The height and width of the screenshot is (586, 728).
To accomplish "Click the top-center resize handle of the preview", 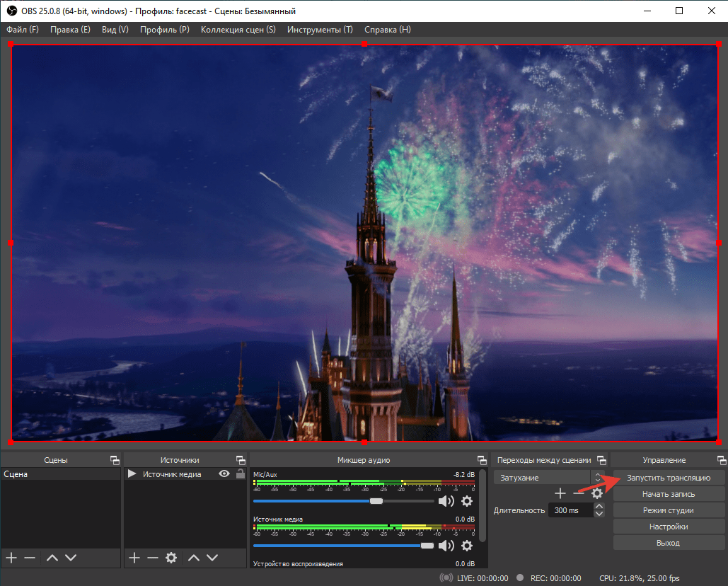I will coord(364,44).
